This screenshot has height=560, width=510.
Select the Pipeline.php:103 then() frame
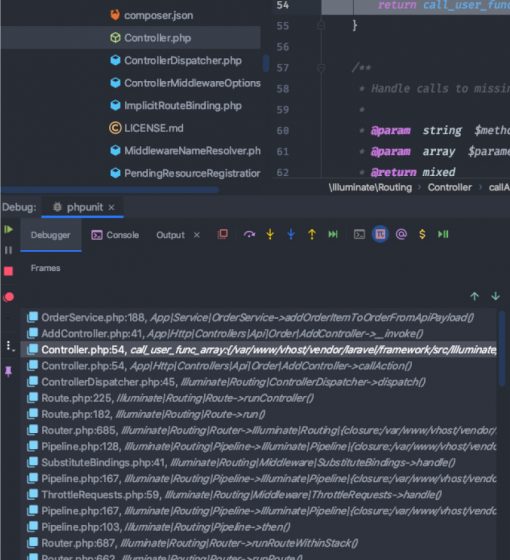pos(259,527)
